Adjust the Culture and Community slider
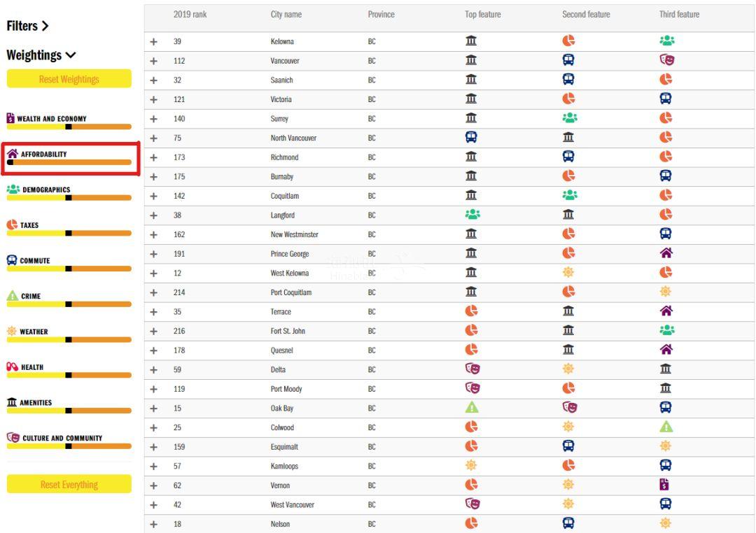The width and height of the screenshot is (756, 533). click(x=69, y=446)
